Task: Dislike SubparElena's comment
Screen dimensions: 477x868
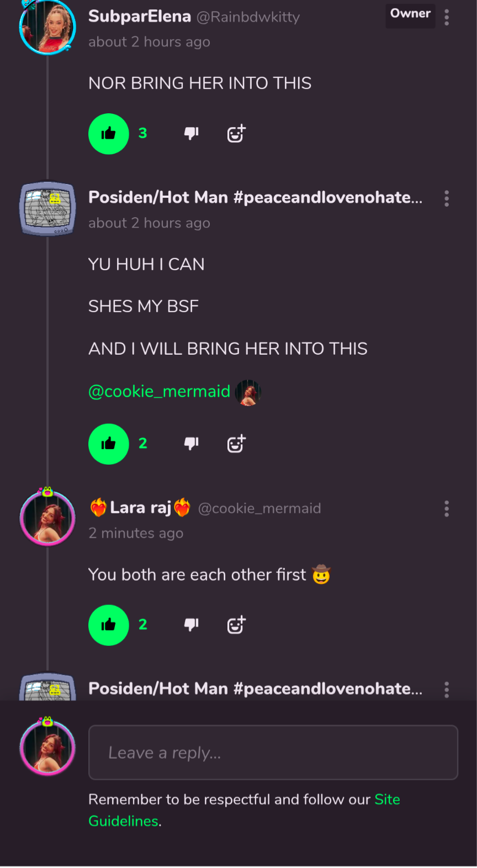Action: click(191, 134)
